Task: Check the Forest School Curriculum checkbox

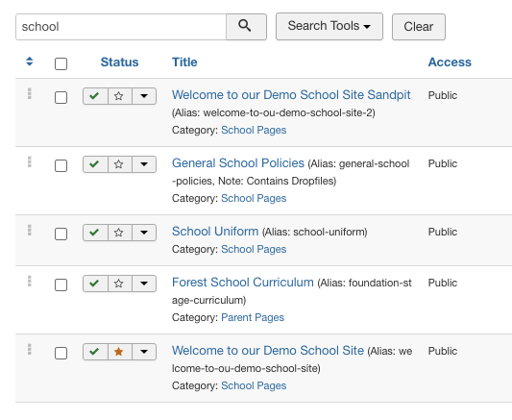Action: coord(61,285)
